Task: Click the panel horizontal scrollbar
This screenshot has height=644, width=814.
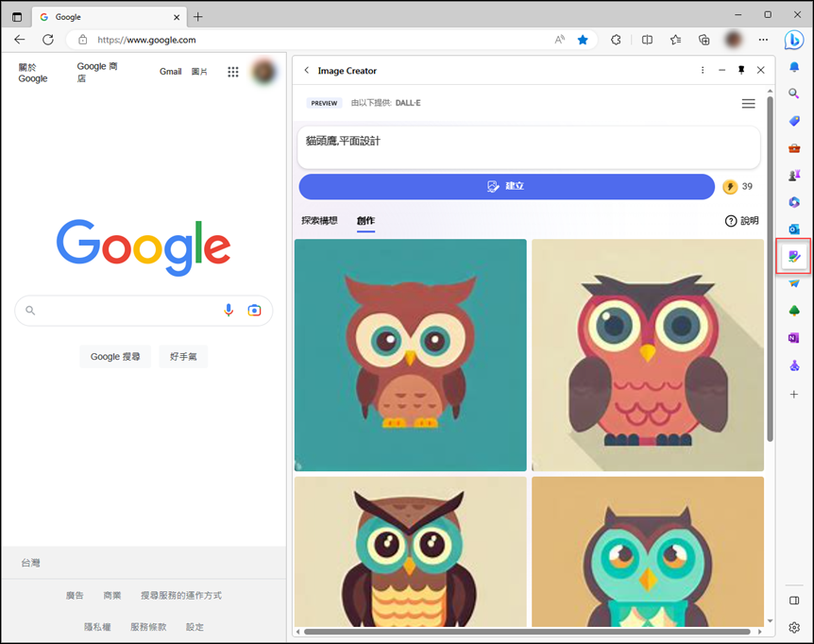Action: click(527, 632)
